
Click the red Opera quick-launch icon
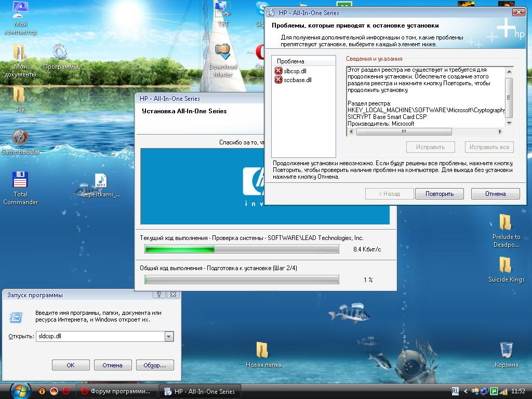click(66, 391)
